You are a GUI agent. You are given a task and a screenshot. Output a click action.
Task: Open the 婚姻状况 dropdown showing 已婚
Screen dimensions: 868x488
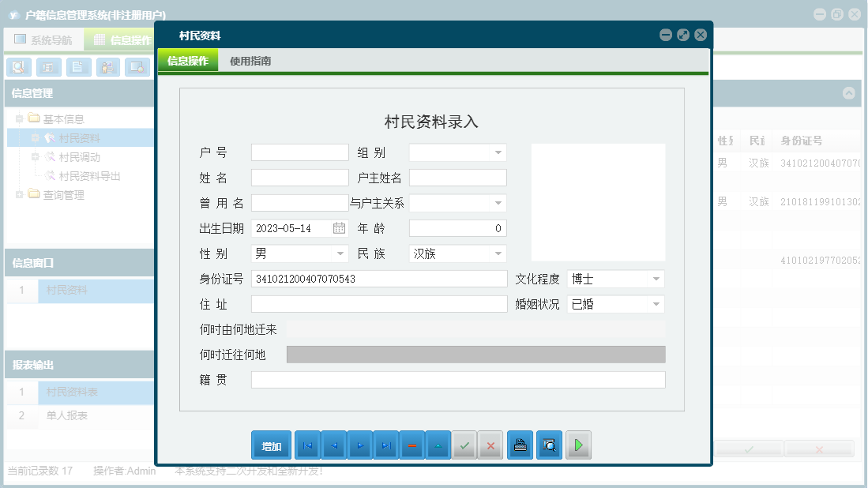point(655,304)
